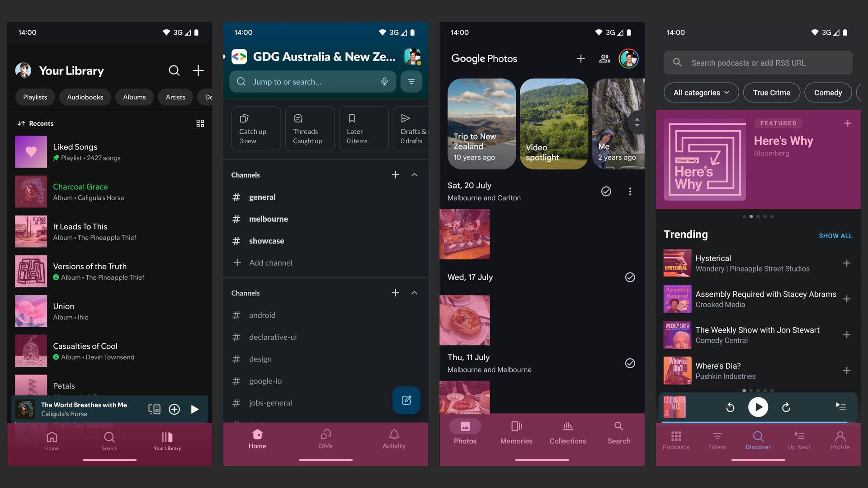Open search in Your Library header

[174, 70]
